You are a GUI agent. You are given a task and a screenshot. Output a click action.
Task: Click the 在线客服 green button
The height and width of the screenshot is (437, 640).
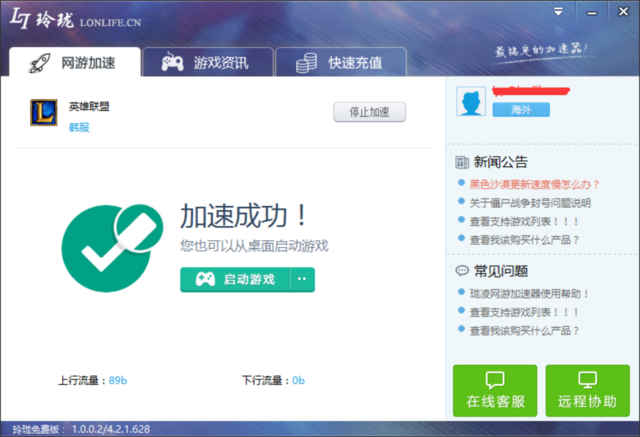495,390
